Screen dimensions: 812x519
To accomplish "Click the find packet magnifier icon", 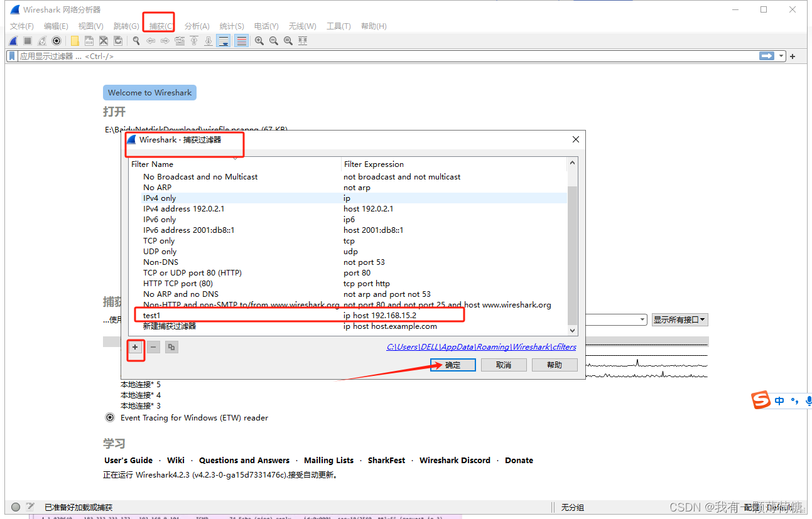I will (x=136, y=41).
